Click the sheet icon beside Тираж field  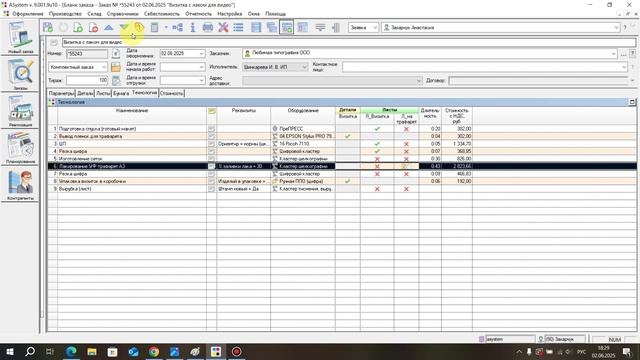coord(116,80)
